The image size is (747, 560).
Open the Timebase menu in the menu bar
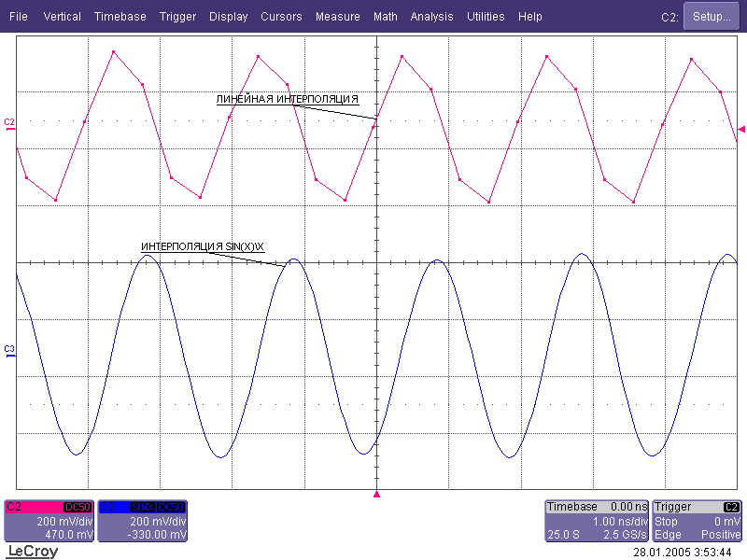120,17
